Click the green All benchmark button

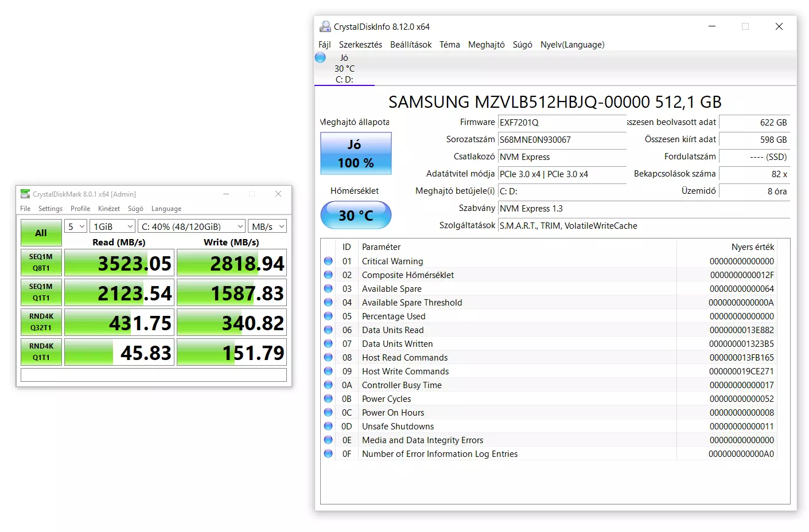(41, 233)
